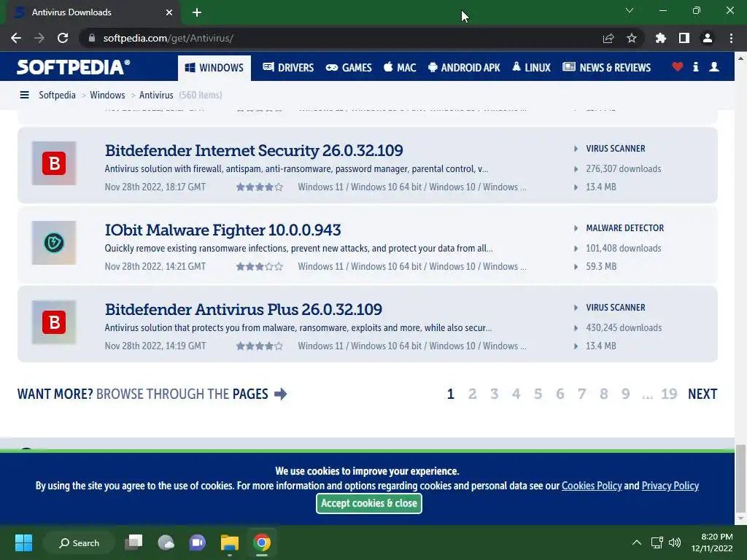Go back using the browser back arrow
Image resolution: width=747 pixels, height=560 pixels.
coord(16,38)
